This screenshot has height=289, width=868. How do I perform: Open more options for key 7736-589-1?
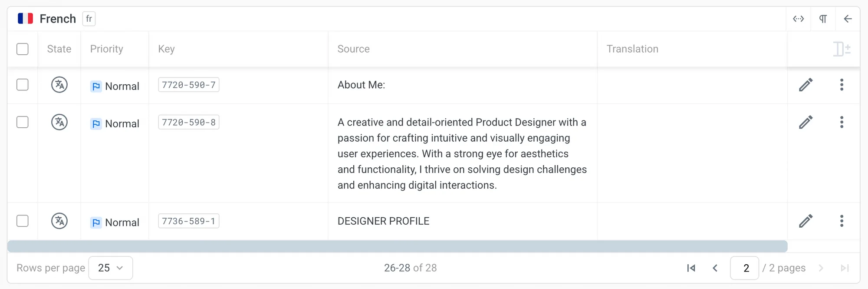tap(842, 221)
